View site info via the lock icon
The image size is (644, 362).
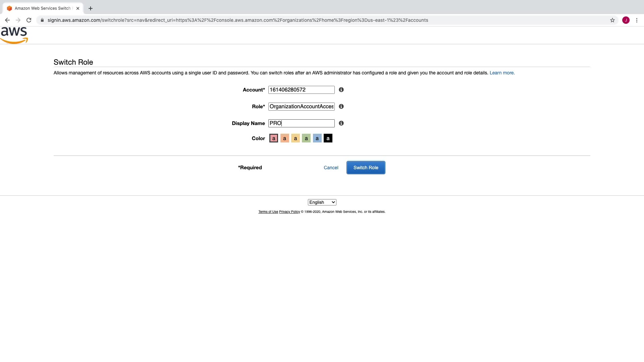click(42, 20)
